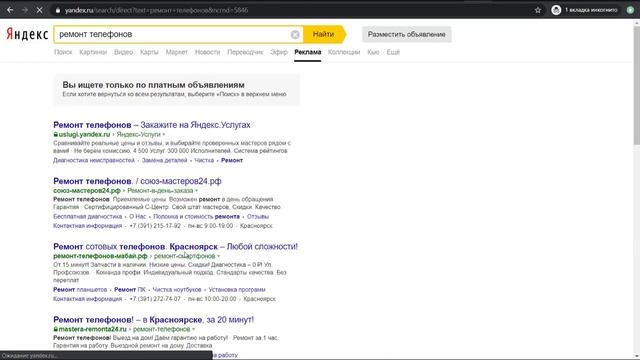The width and height of the screenshot is (640, 360).
Task: Click the yellow Найти button
Action: pyautogui.click(x=324, y=34)
